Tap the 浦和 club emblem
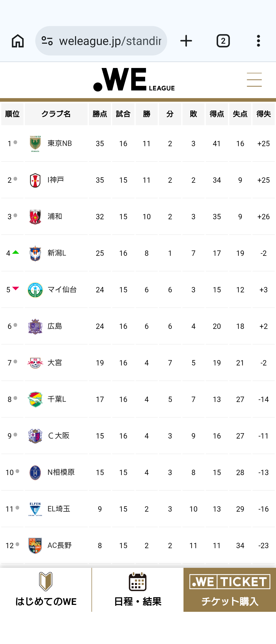 35,217
